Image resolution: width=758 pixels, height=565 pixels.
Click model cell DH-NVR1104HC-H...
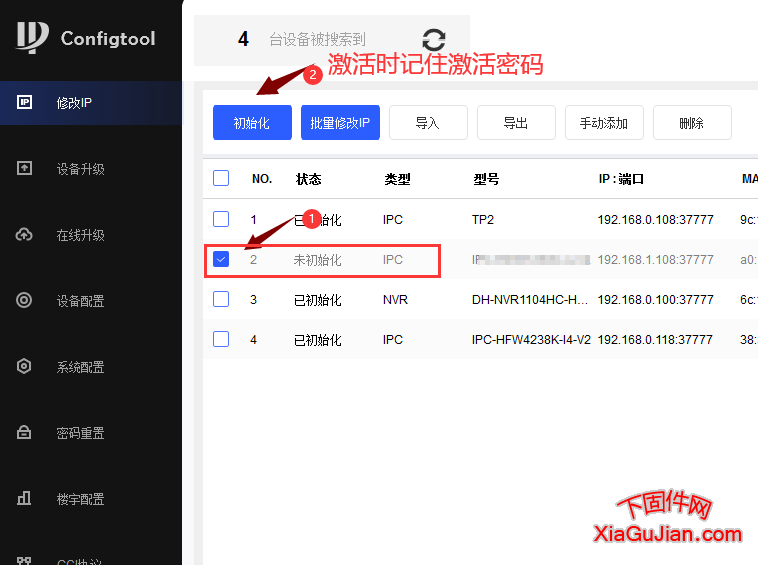[530, 300]
